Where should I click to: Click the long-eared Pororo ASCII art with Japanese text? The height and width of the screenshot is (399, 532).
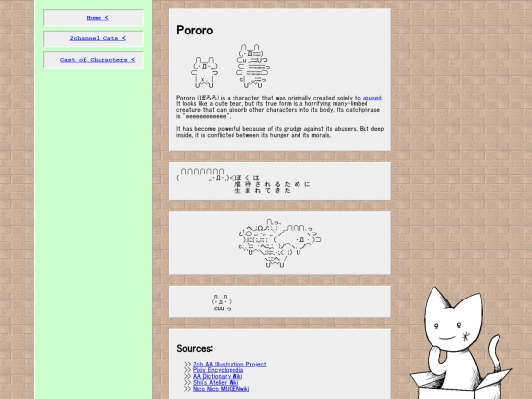click(x=243, y=181)
